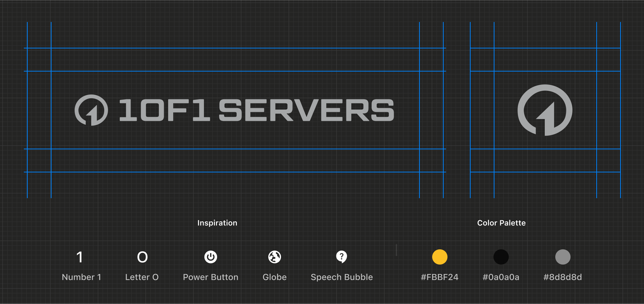Click the power button inspiration icon
Viewport: 644px width, 304px height.
211,257
